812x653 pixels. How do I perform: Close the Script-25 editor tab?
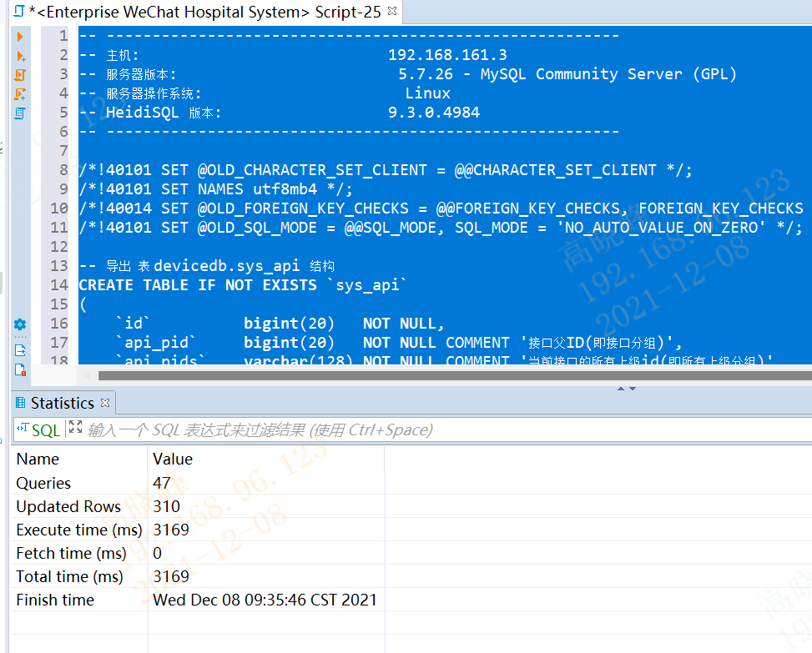pyautogui.click(x=392, y=11)
